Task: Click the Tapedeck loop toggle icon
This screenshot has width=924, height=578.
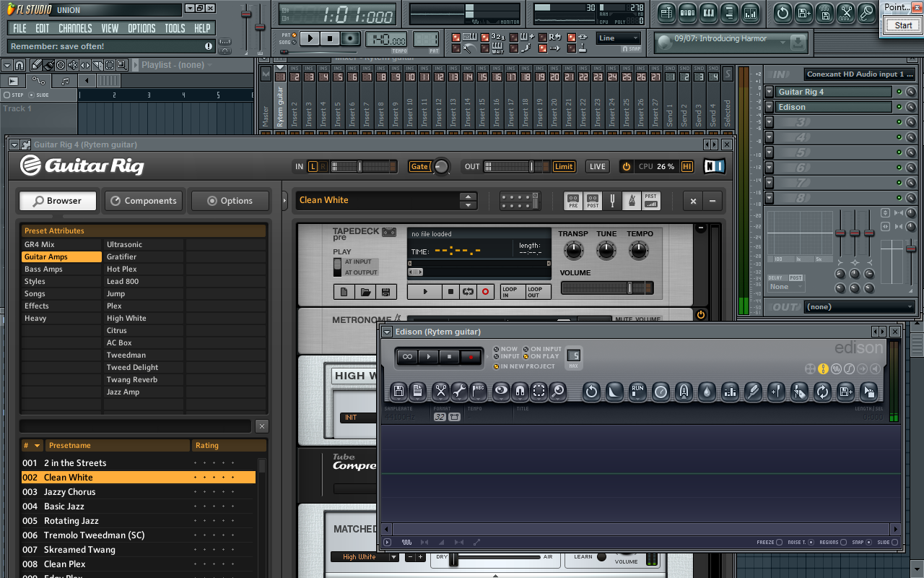Action: [468, 292]
